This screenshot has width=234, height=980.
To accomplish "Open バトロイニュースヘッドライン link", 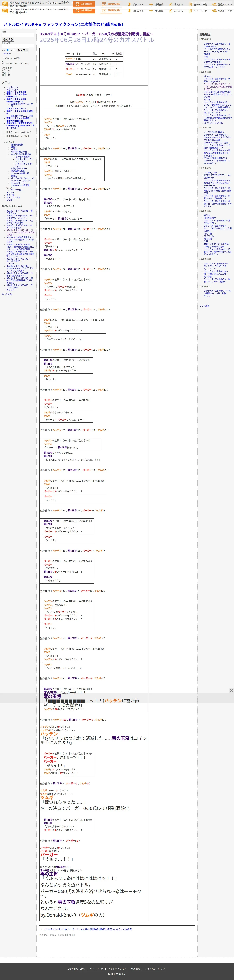I will tap(24, 160).
